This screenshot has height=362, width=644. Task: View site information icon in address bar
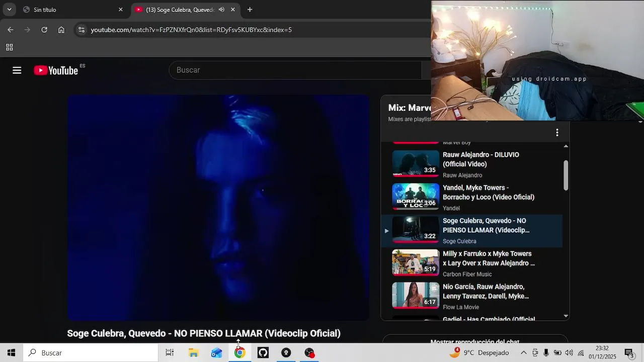81,30
